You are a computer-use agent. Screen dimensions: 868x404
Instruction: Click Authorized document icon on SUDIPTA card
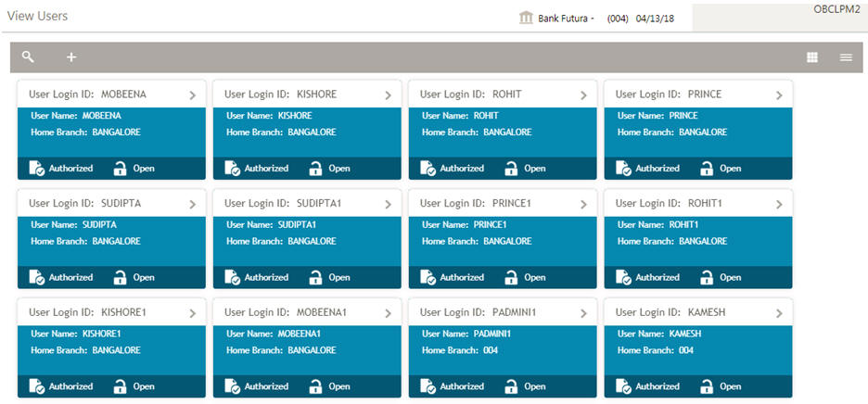(x=37, y=277)
